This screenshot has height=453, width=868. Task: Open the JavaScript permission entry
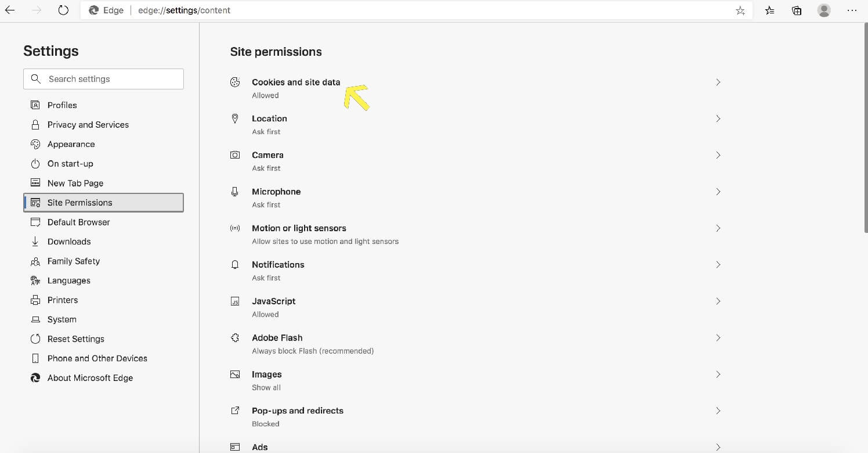(x=274, y=301)
